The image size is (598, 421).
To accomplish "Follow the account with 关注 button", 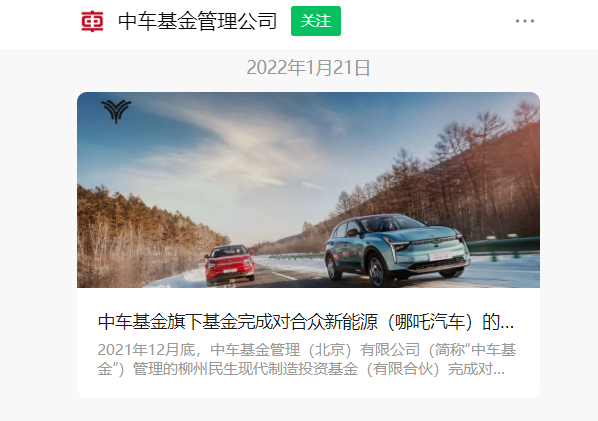I will (316, 21).
